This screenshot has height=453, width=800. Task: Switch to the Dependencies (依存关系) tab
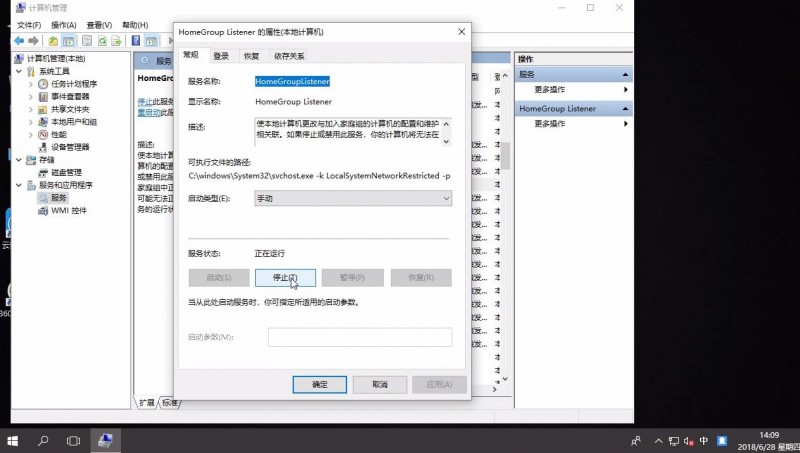coord(289,56)
